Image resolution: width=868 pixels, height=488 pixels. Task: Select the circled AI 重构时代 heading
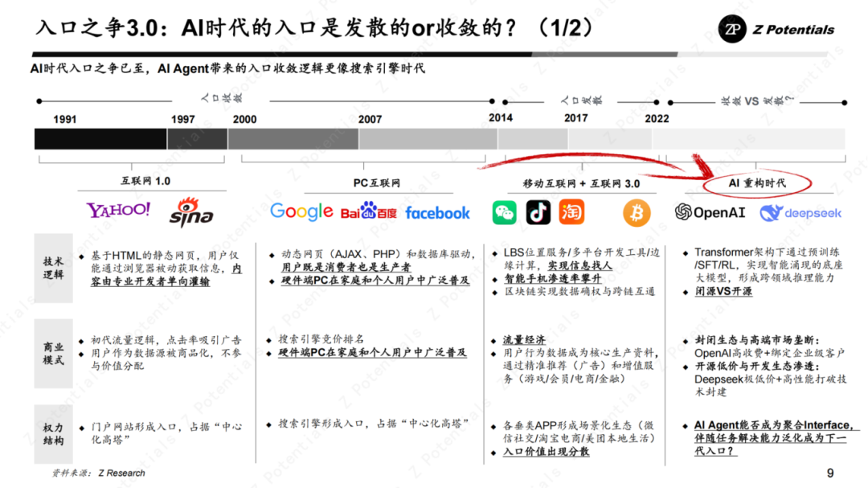coord(757,183)
